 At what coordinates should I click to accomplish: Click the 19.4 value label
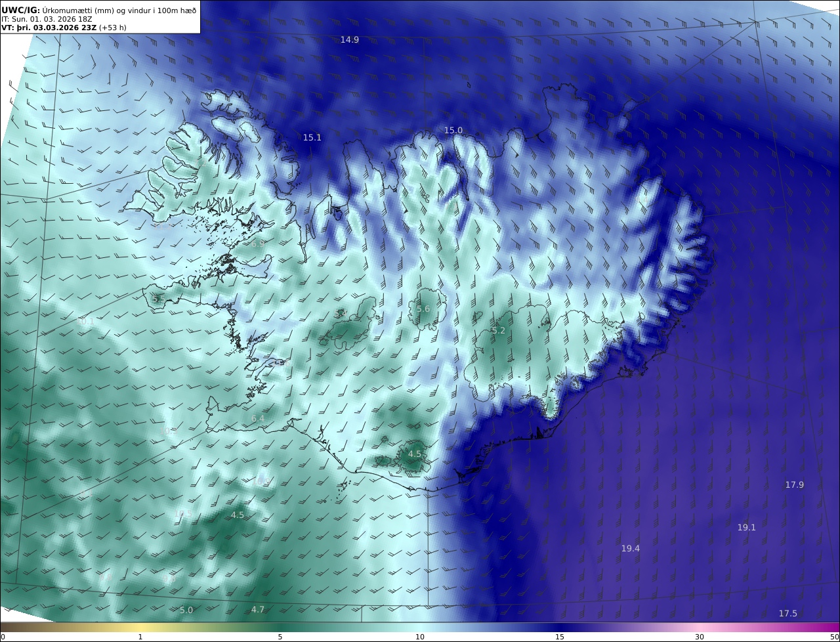coord(631,549)
